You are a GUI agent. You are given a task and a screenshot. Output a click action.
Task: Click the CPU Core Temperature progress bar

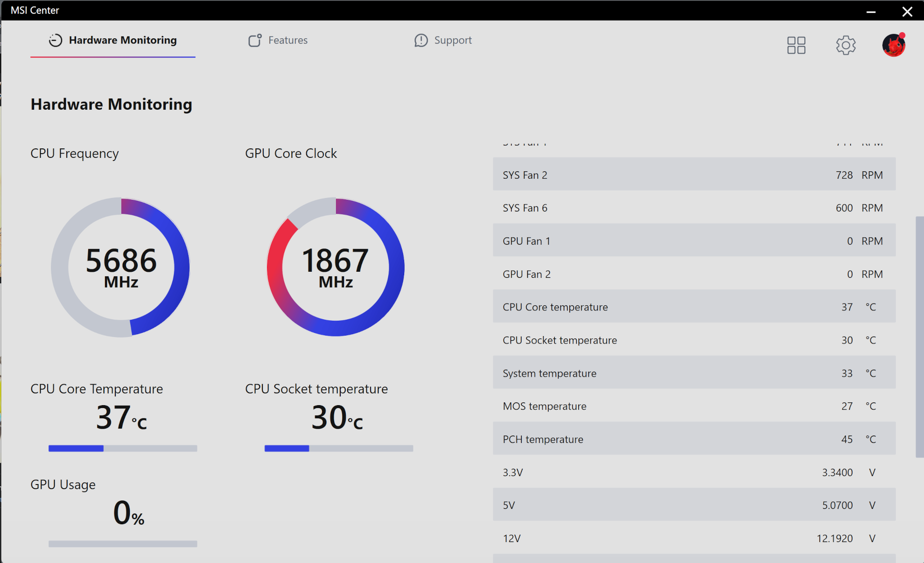123,448
